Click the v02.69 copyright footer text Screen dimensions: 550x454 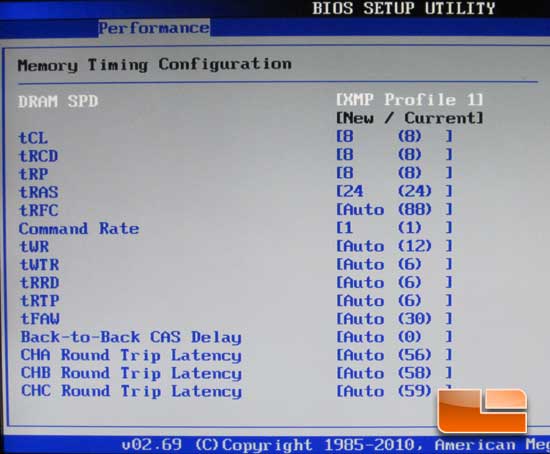(x=335, y=445)
